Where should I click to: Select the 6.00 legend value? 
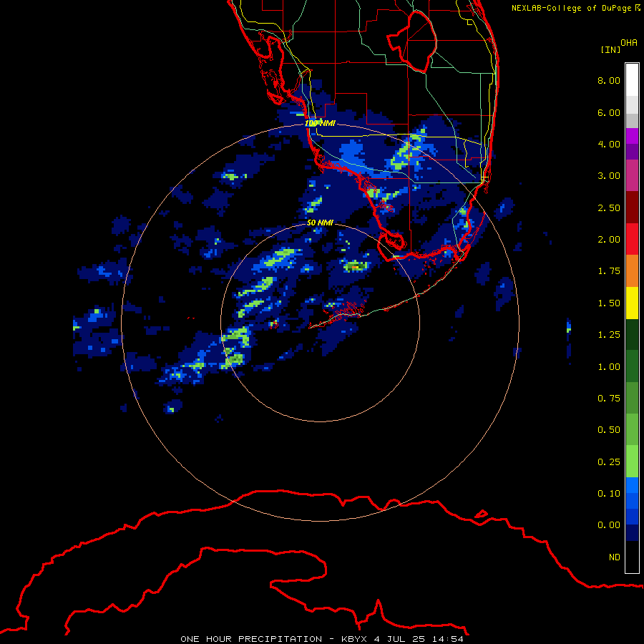click(609, 112)
